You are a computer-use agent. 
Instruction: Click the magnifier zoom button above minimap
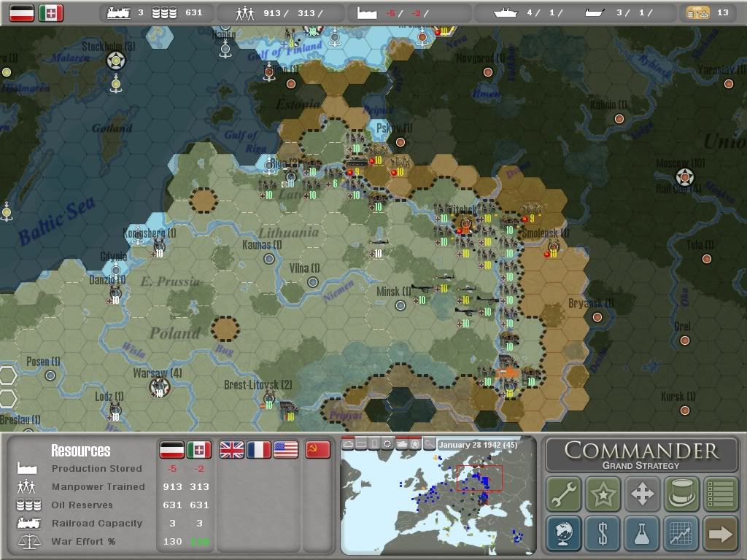click(x=429, y=444)
